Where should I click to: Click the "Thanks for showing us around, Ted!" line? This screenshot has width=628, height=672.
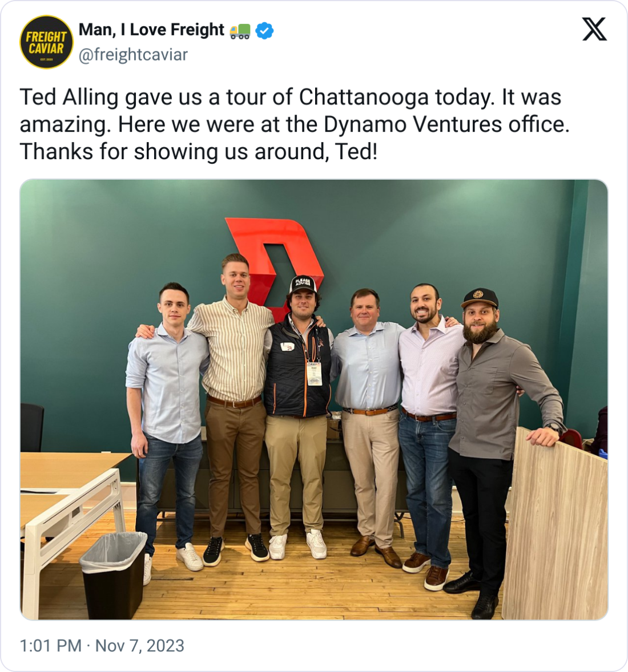199,152
